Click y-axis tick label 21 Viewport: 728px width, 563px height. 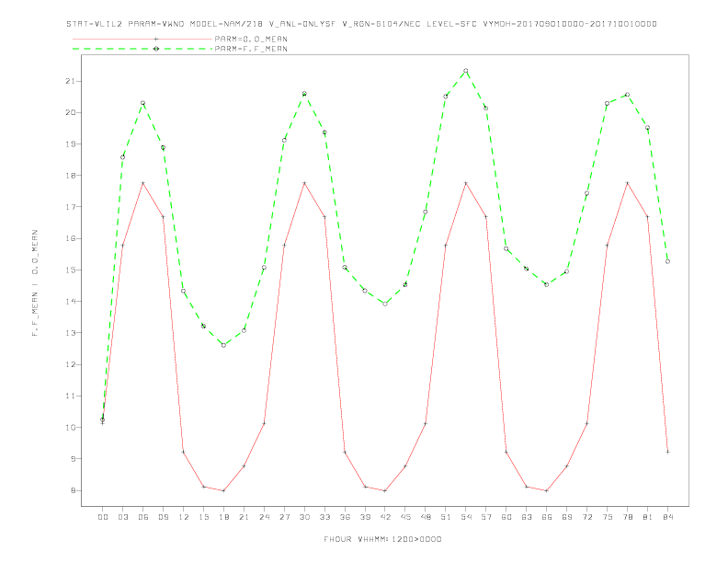coord(70,81)
